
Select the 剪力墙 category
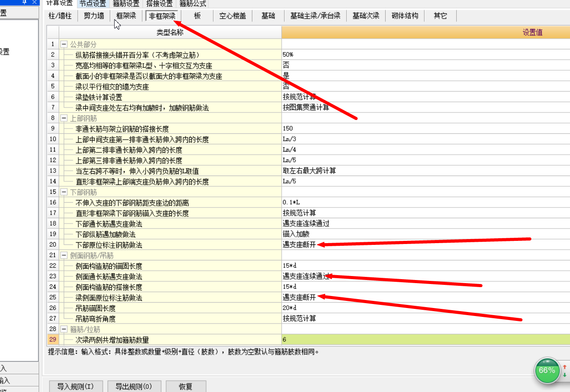[94, 16]
